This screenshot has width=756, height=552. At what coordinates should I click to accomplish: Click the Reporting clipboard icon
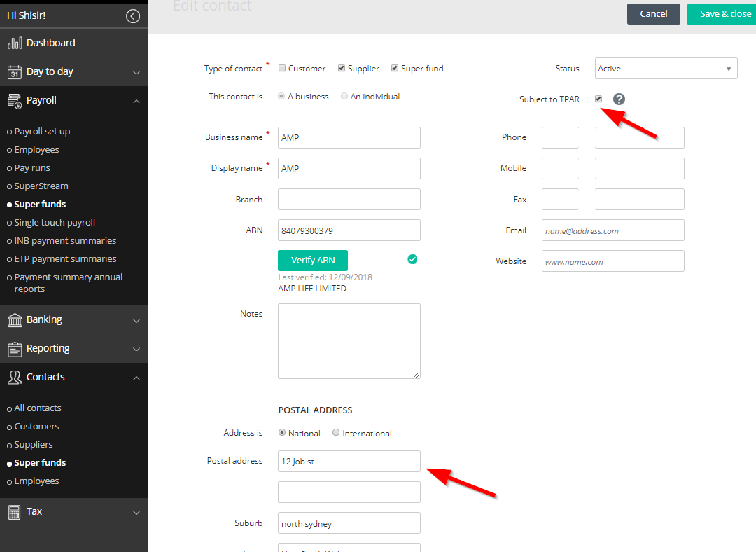coord(15,349)
